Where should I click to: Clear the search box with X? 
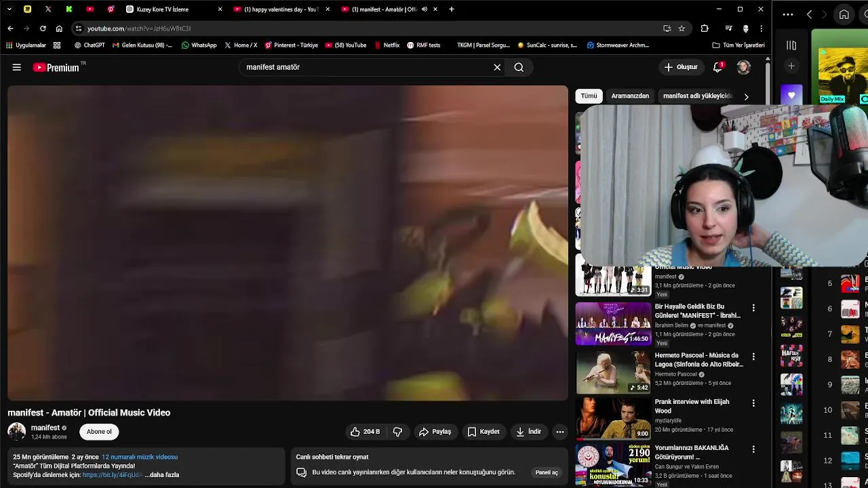(497, 67)
